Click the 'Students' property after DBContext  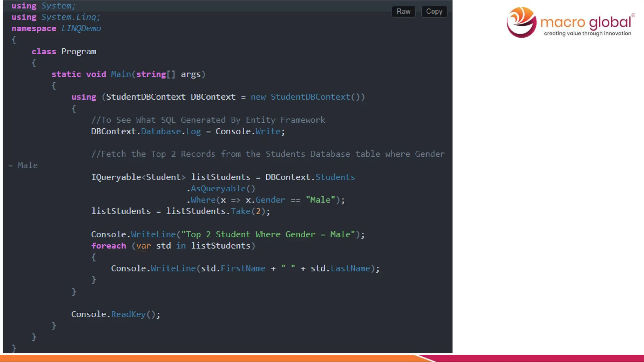pyautogui.click(x=335, y=177)
